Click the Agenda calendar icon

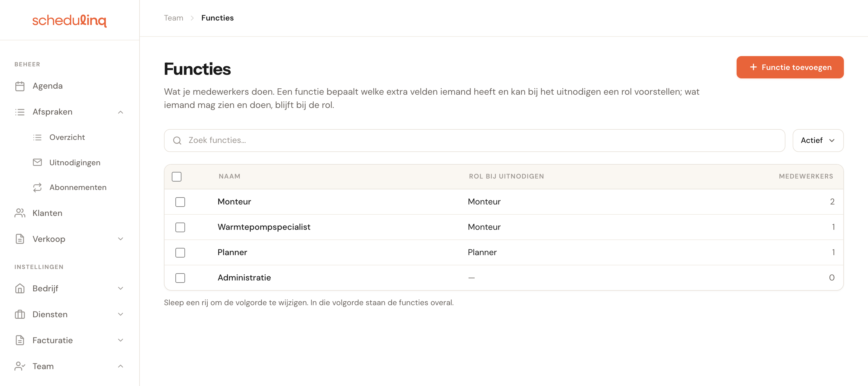click(20, 86)
